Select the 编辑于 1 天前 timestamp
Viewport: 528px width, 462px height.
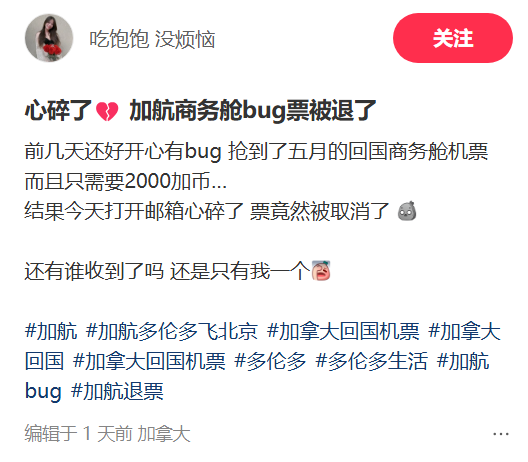(78, 433)
